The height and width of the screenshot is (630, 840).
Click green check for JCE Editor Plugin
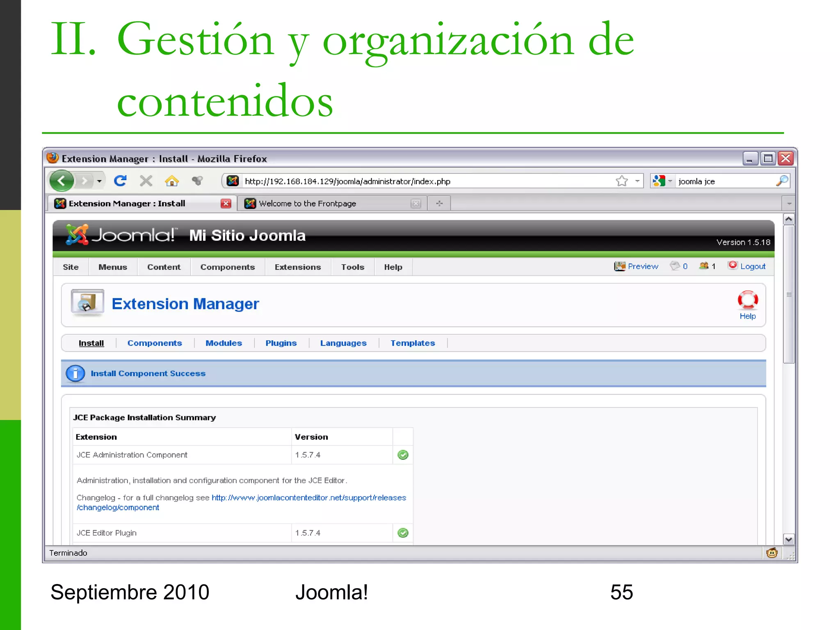coord(403,533)
